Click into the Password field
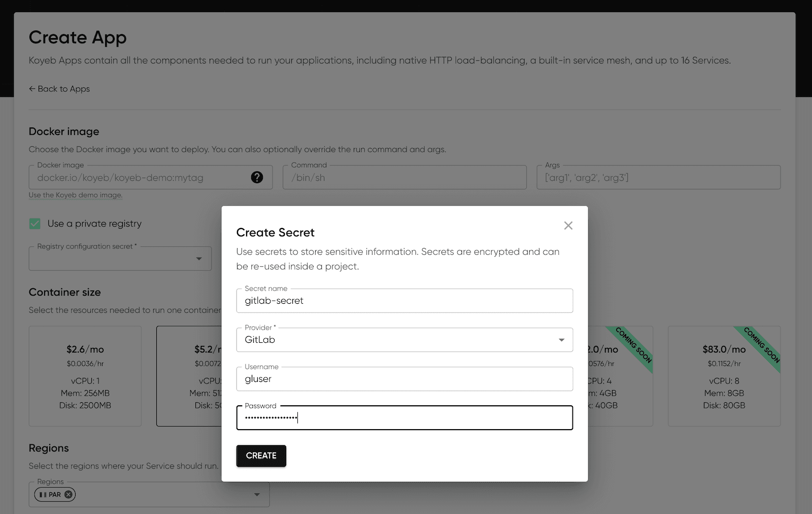Viewport: 812px width, 514px height. pyautogui.click(x=404, y=418)
